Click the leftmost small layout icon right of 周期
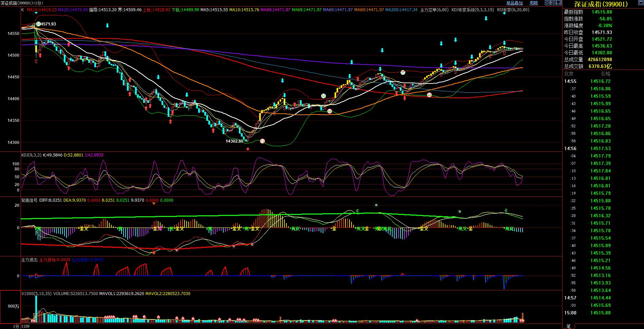 coord(547,3)
